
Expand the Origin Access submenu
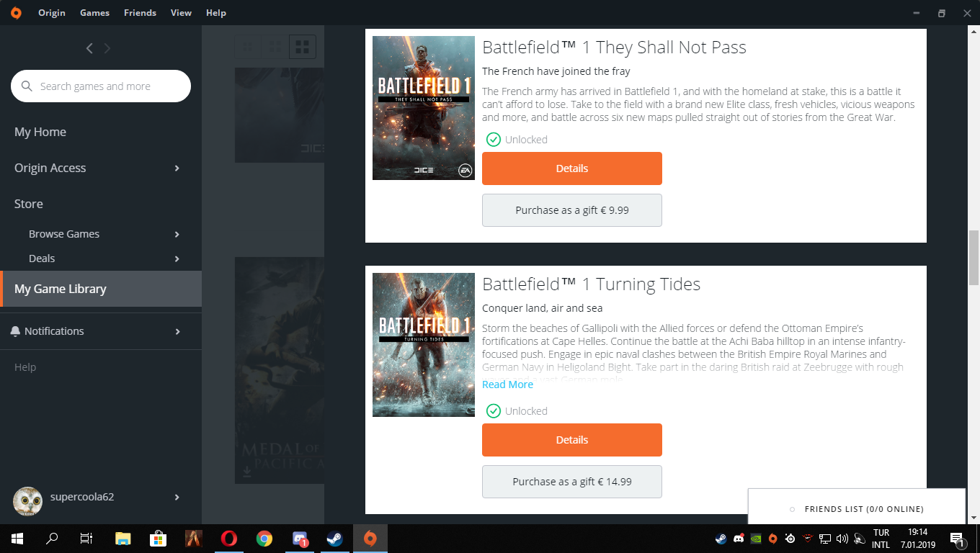coord(177,168)
